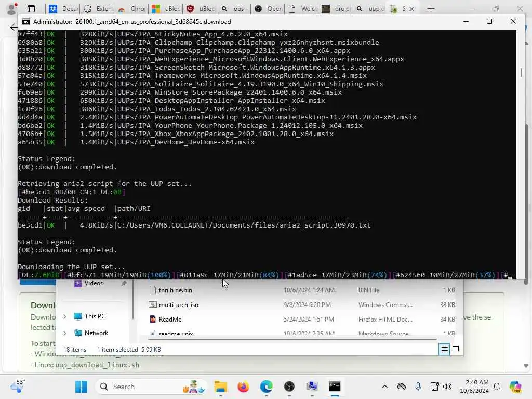Viewport: 532px width, 399px height.
Task: Open the remote desktop app on taskbar
Action: point(312,387)
